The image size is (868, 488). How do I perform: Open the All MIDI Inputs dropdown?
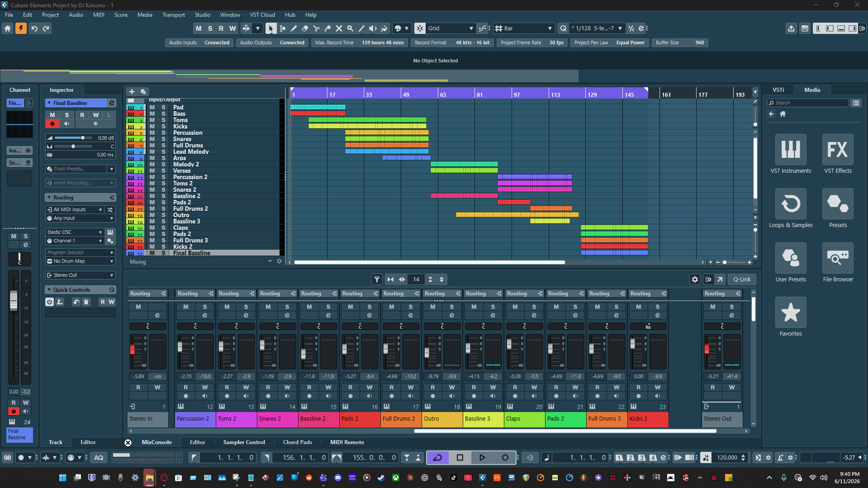[x=75, y=210]
